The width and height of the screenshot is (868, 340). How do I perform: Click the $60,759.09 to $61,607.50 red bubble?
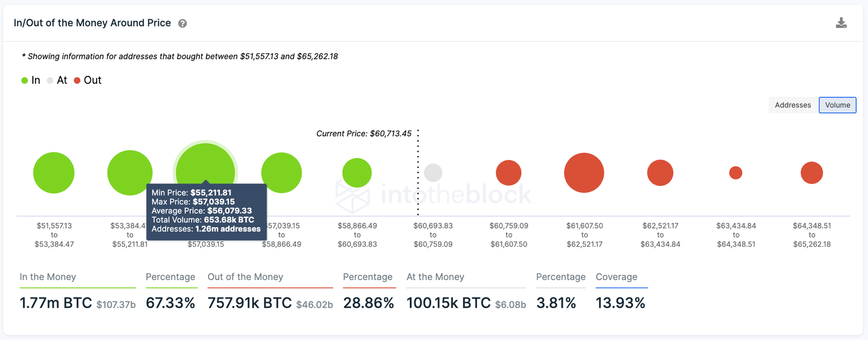point(509,173)
